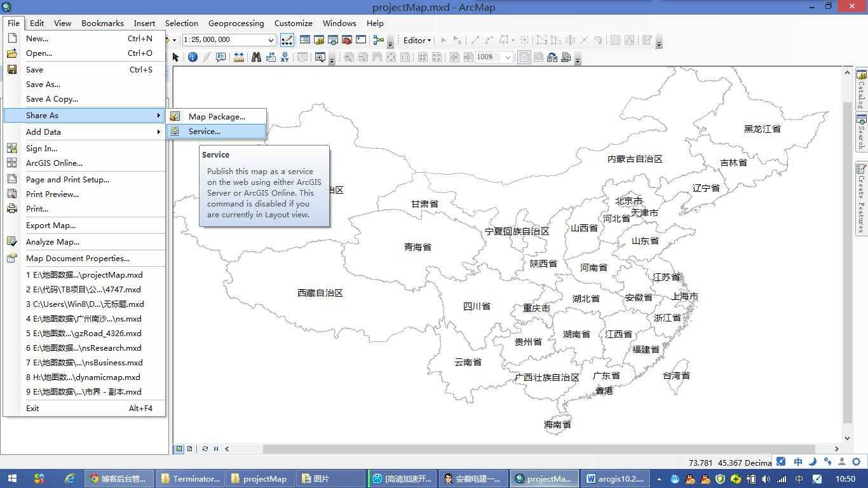The width and height of the screenshot is (868, 488).
Task: Open the Create Features side tab
Action: [862, 198]
